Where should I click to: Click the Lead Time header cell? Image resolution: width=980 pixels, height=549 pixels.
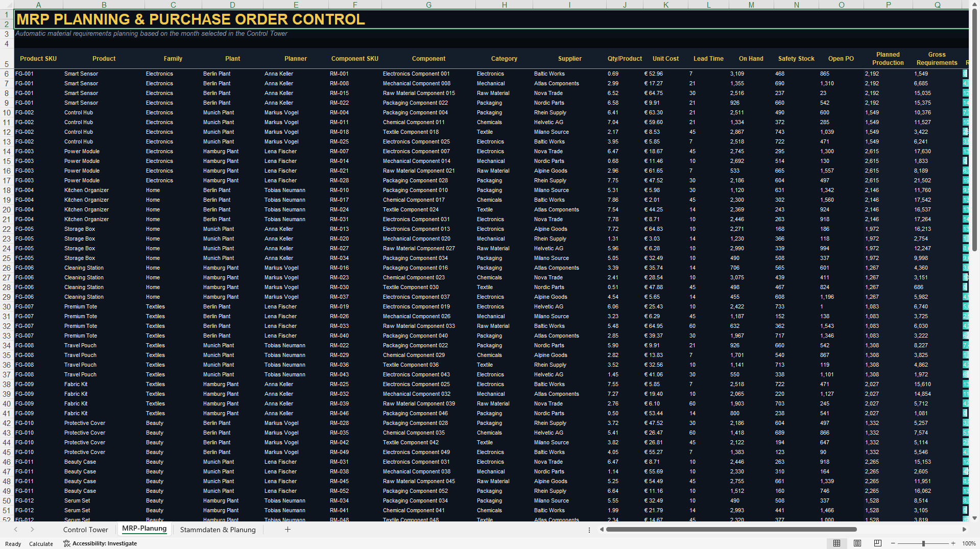pyautogui.click(x=708, y=59)
